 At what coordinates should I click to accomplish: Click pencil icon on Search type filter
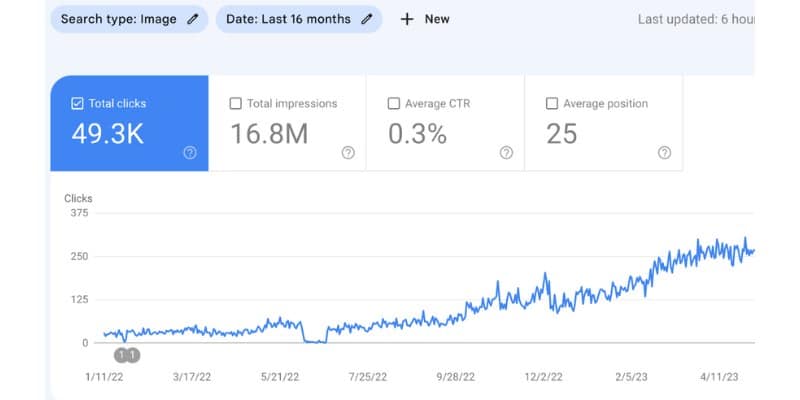tap(192, 19)
